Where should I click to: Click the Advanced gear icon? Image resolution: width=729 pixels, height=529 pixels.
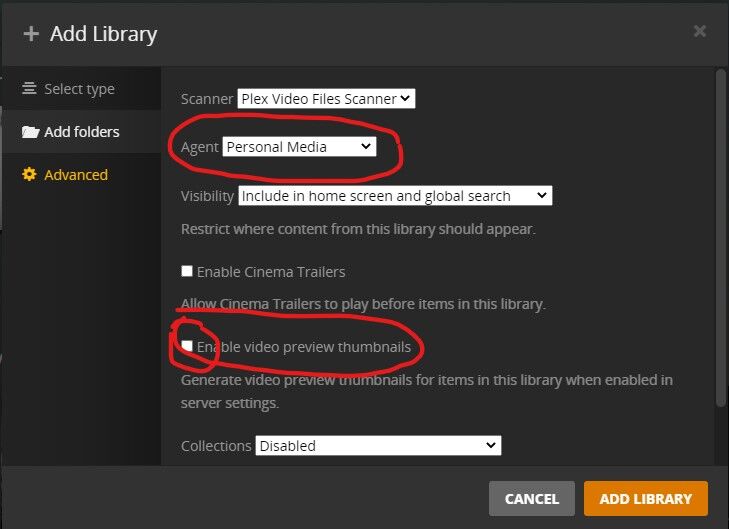[x=29, y=174]
